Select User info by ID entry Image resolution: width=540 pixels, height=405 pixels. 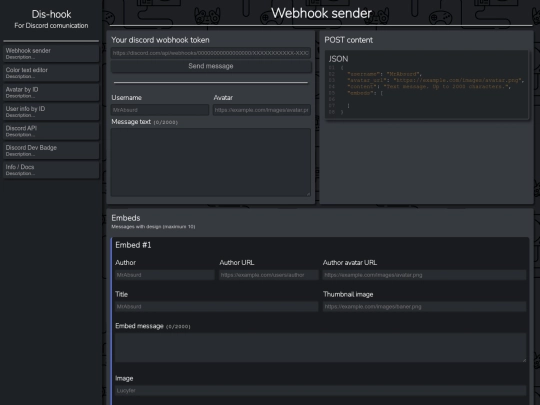(x=51, y=112)
